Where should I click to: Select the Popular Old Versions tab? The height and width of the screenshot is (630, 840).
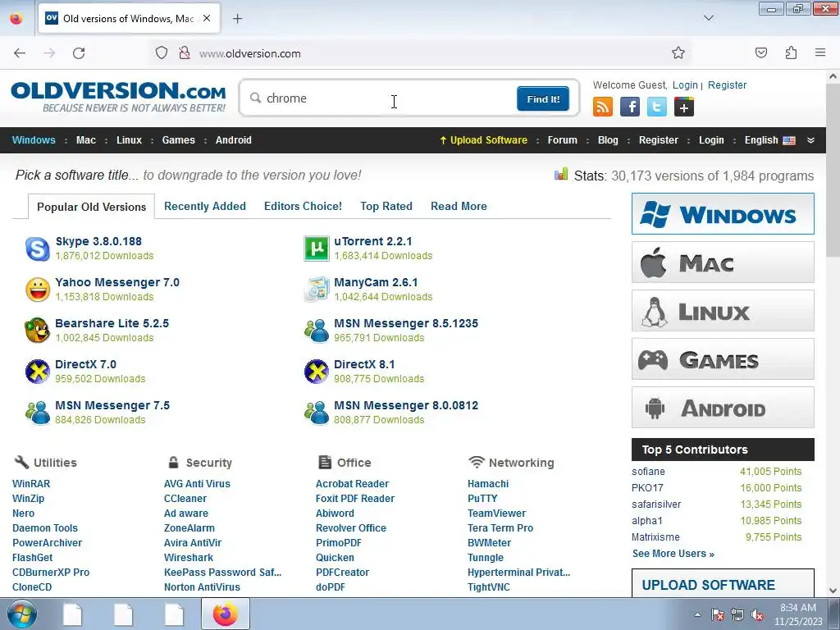click(x=92, y=207)
